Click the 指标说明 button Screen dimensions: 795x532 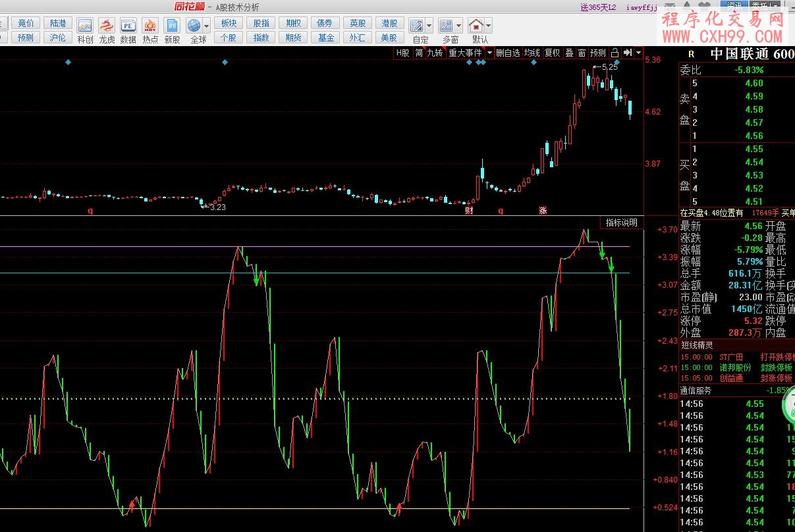(x=621, y=223)
